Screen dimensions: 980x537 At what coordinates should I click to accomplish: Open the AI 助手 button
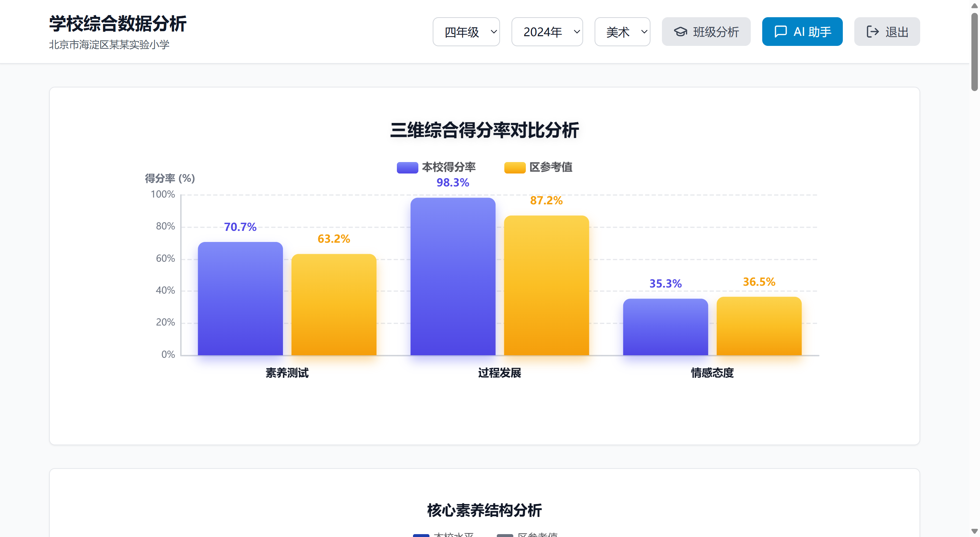(x=802, y=32)
